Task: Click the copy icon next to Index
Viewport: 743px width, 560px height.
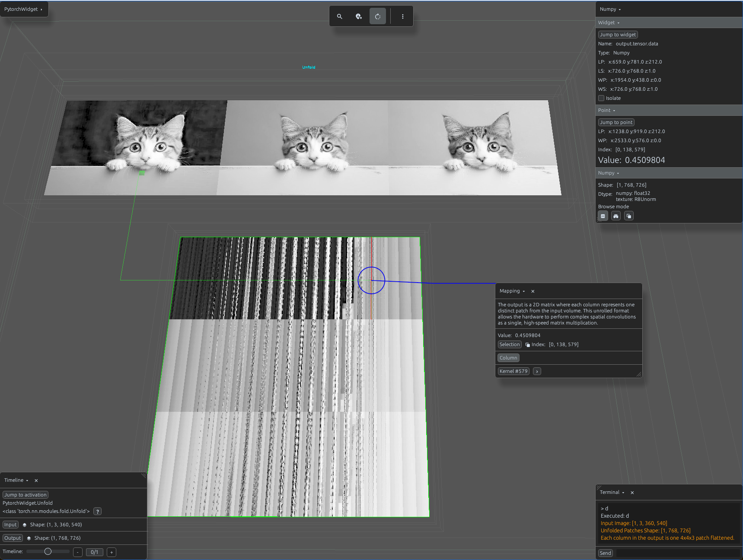Action: pyautogui.click(x=527, y=345)
